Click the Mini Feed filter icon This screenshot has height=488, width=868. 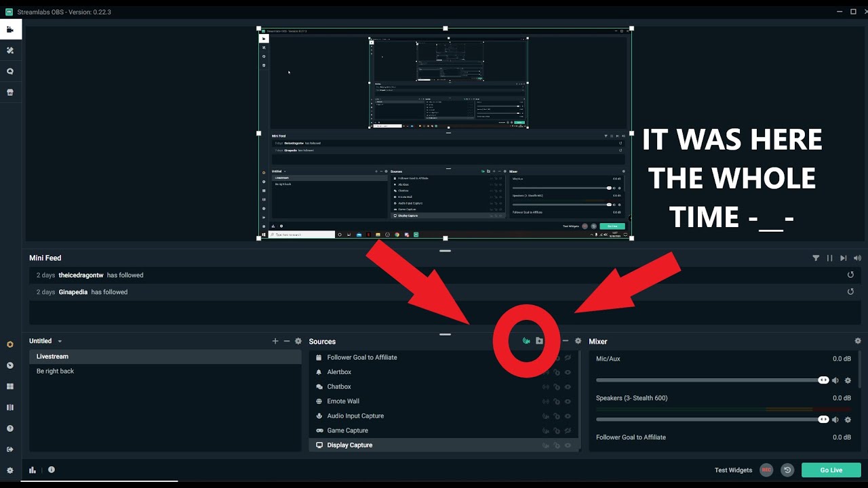tap(816, 258)
